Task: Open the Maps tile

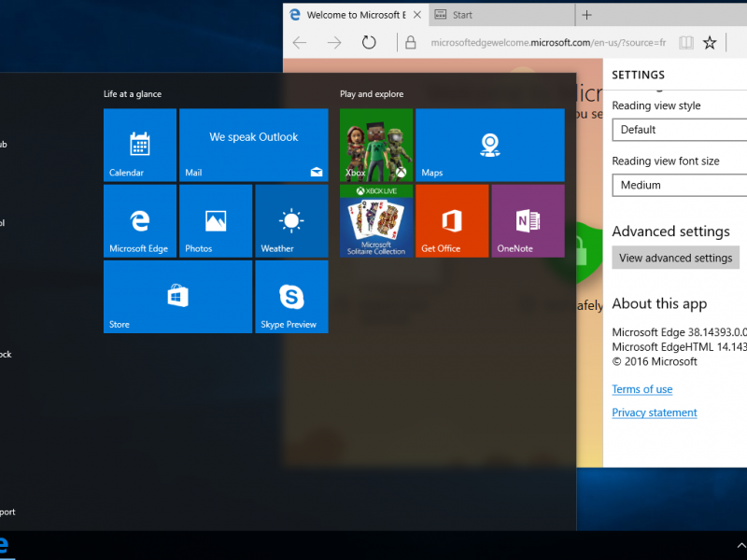Action: (490, 145)
